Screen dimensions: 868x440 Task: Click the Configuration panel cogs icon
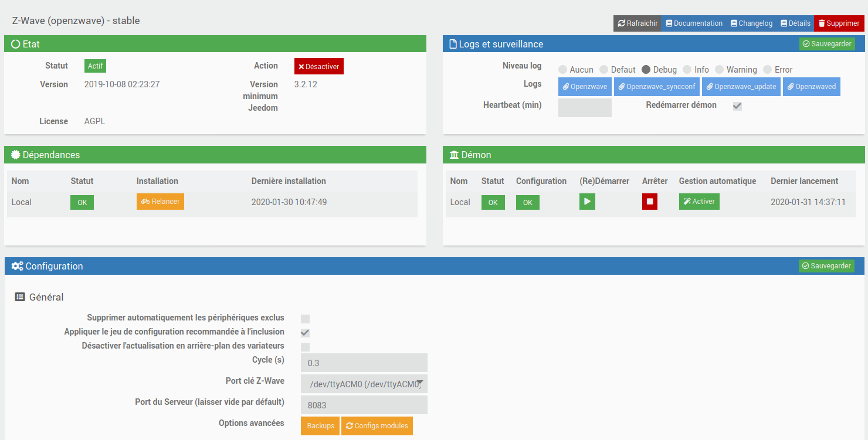coord(17,266)
